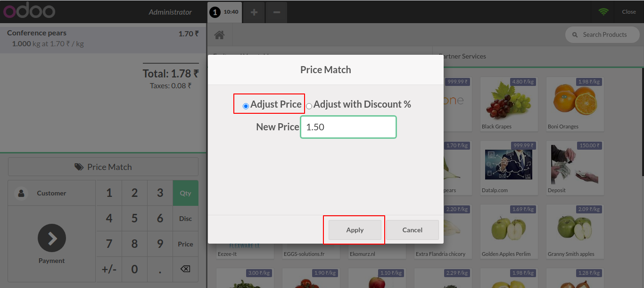Click the WiFi connection status icon
This screenshot has width=644, height=288.
click(603, 12)
